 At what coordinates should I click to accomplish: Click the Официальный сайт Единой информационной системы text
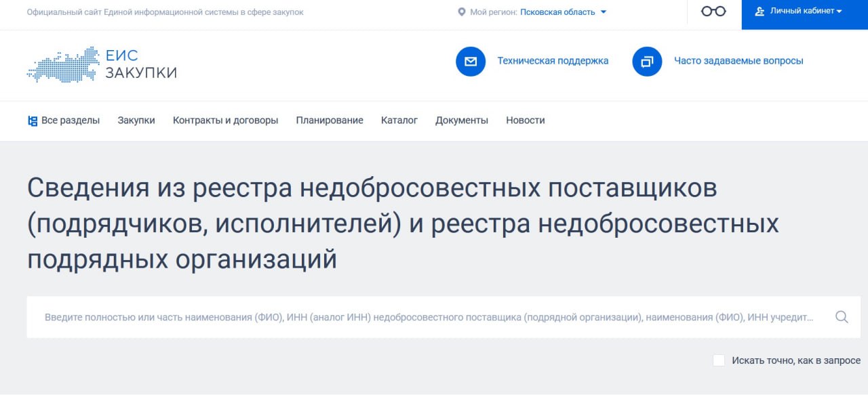165,12
